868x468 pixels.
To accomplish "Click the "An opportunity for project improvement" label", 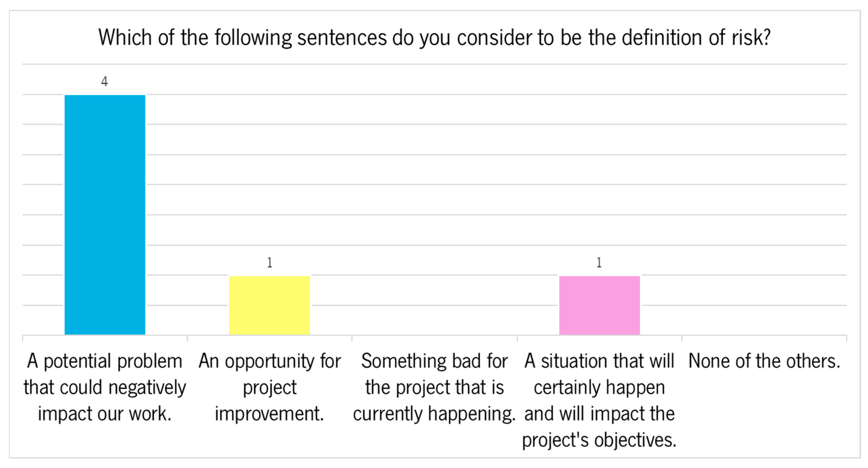I will coord(269,387).
